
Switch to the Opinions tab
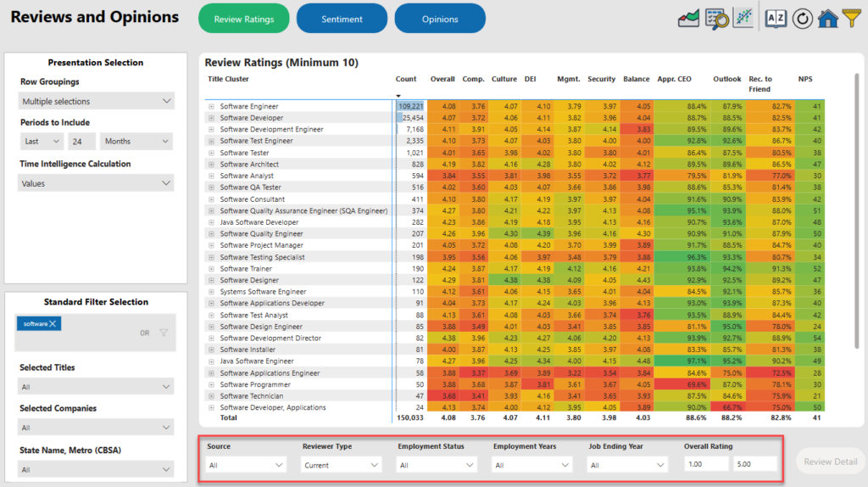[440, 19]
